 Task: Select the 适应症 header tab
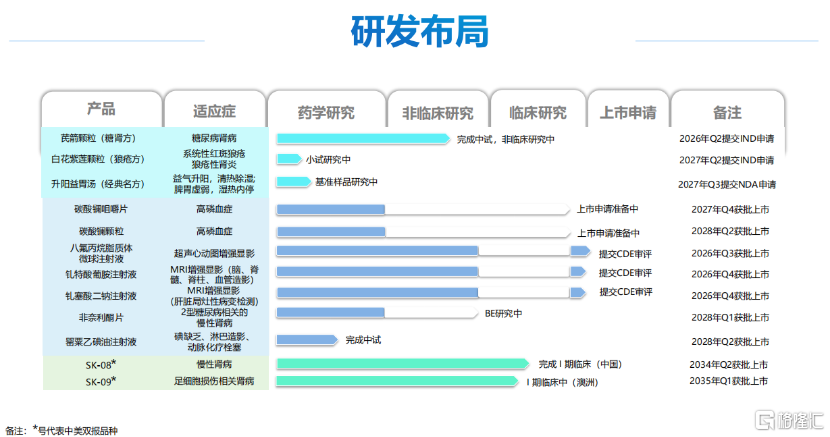[213, 110]
